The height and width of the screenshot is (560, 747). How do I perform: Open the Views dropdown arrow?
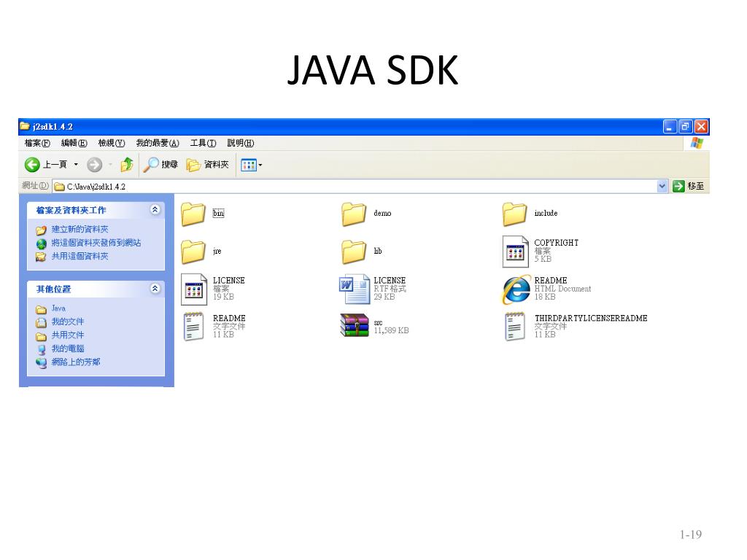click(x=260, y=166)
